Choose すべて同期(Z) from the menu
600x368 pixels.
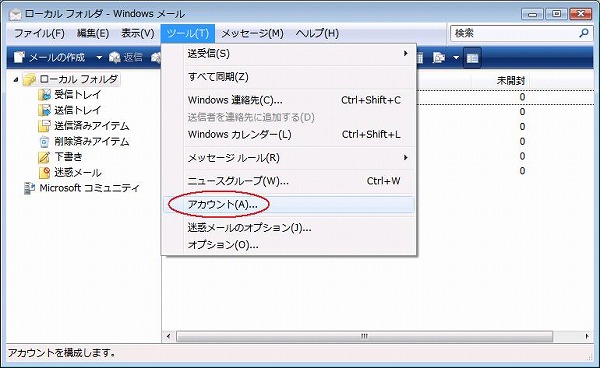(x=289, y=77)
